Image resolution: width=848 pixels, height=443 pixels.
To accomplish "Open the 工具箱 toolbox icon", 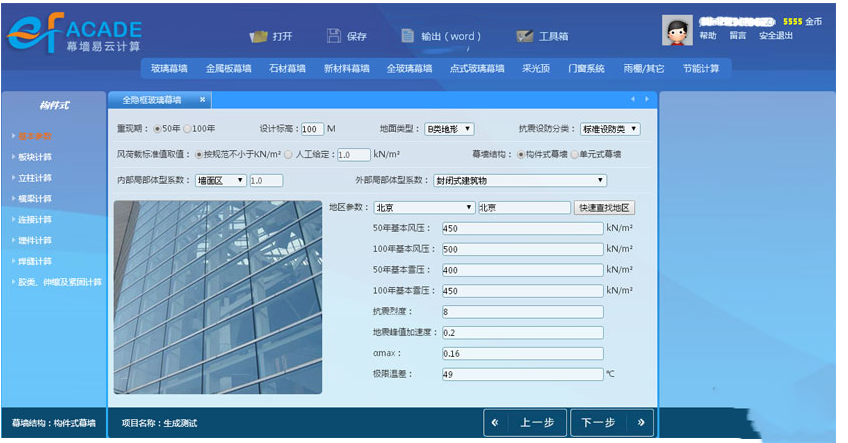I will [525, 36].
